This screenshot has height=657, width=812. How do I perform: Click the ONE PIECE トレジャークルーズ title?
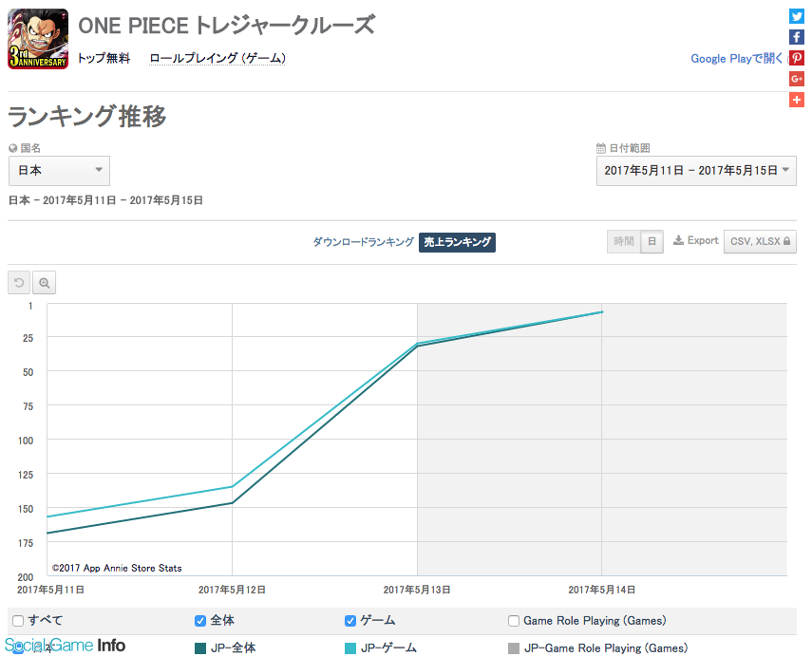[226, 26]
